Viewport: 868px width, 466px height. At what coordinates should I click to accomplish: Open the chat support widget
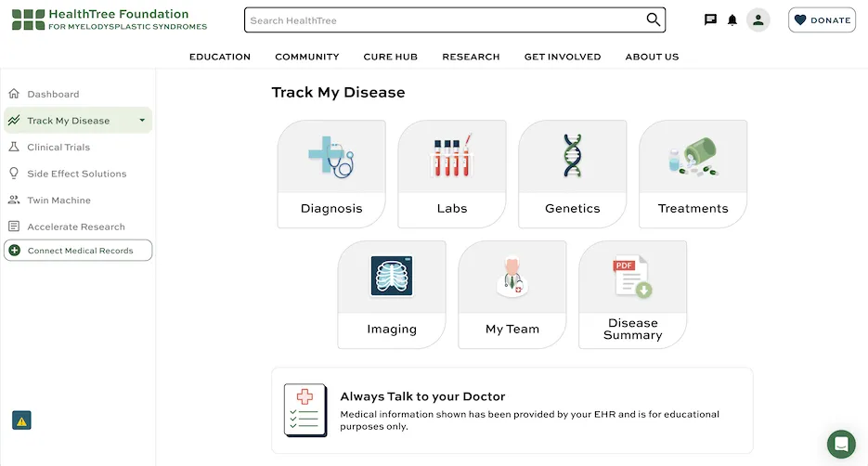click(841, 443)
